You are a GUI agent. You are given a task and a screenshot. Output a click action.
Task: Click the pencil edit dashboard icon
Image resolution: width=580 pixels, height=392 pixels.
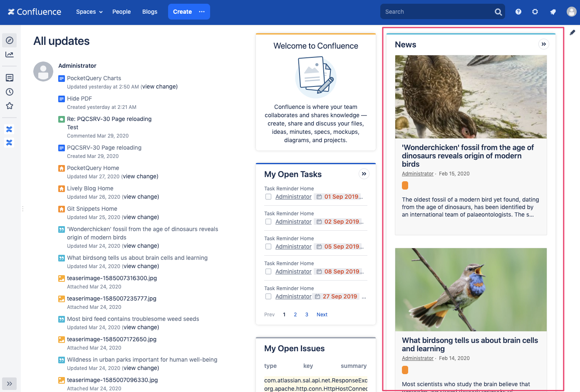tap(573, 32)
